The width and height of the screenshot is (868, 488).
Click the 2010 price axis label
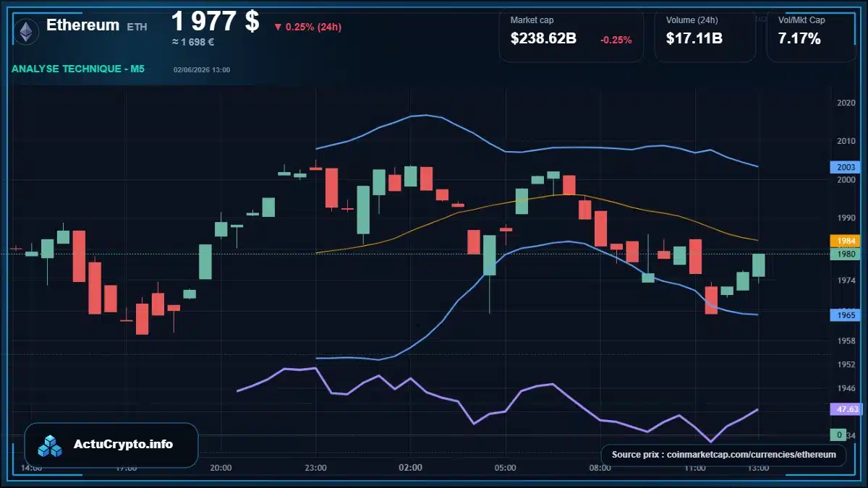[846, 141]
